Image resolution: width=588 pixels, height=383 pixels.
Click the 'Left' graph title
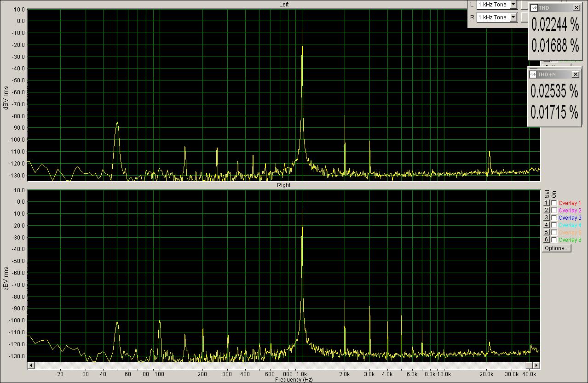click(284, 5)
